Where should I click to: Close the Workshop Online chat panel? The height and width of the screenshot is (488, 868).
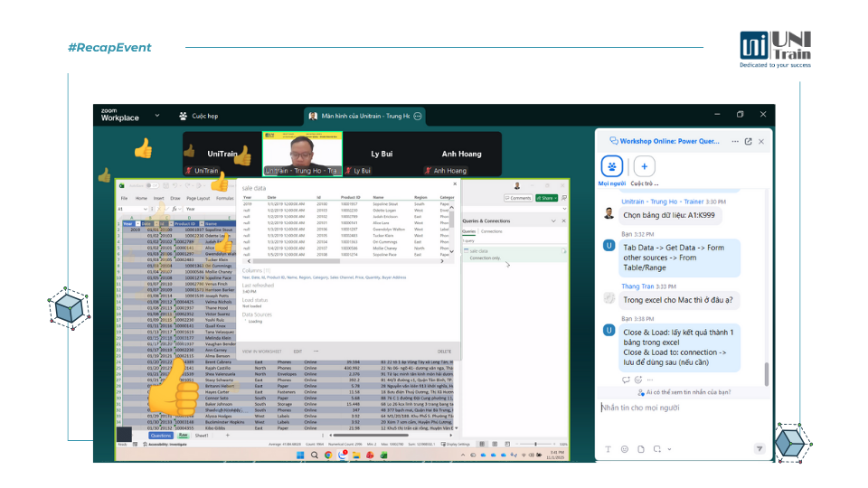[x=761, y=142]
